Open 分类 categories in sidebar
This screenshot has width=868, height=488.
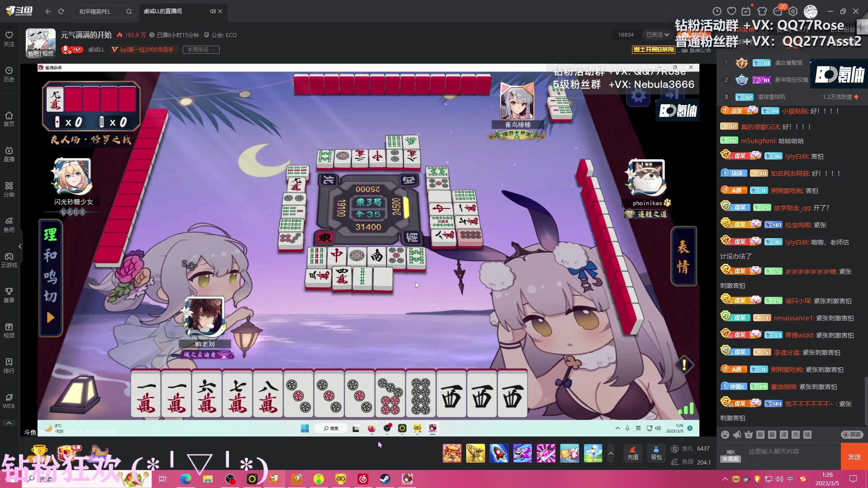9,190
